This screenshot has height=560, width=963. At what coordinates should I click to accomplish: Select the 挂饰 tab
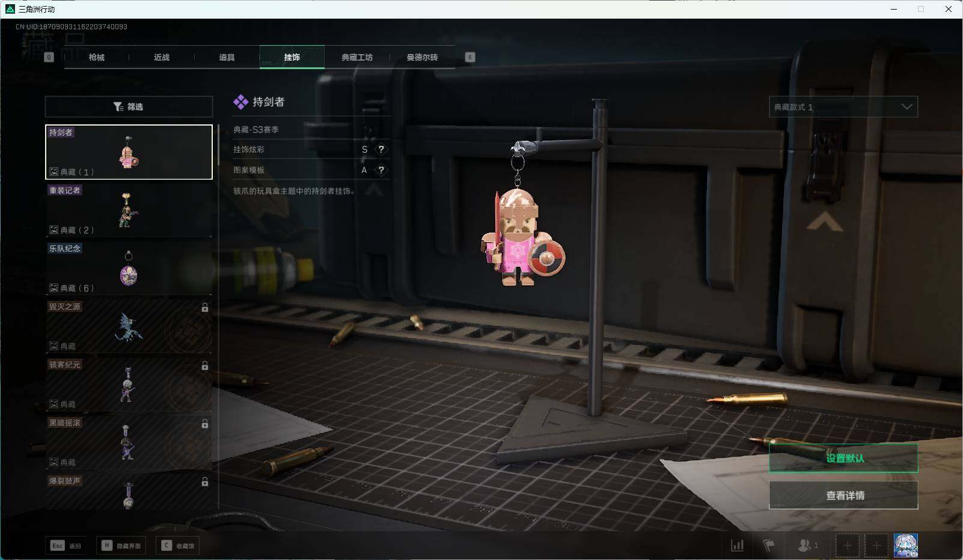[292, 57]
